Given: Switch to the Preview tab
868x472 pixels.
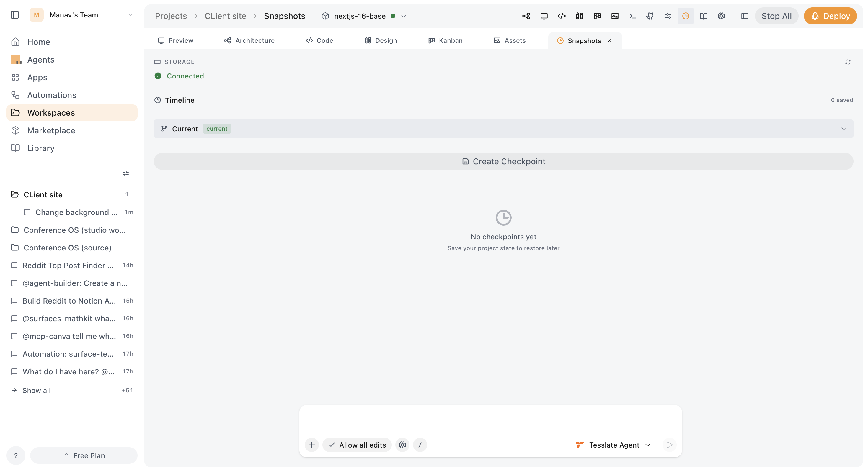Looking at the screenshot, I should 176,40.
